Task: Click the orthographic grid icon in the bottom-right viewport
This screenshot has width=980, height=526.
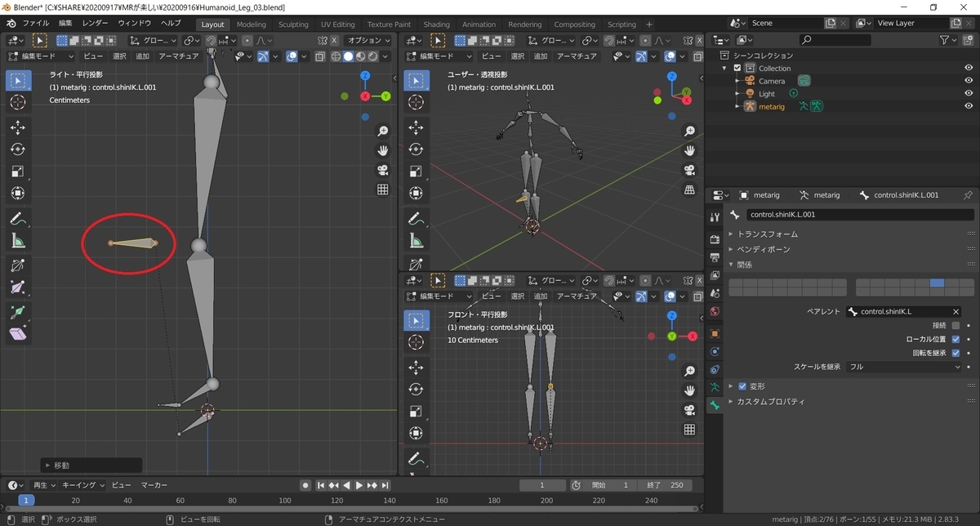Action: coord(689,430)
